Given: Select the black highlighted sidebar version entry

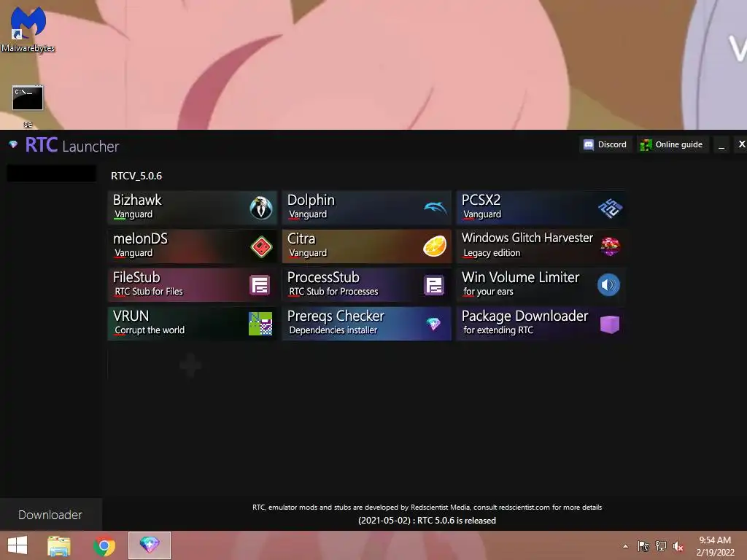Looking at the screenshot, I should [x=52, y=173].
